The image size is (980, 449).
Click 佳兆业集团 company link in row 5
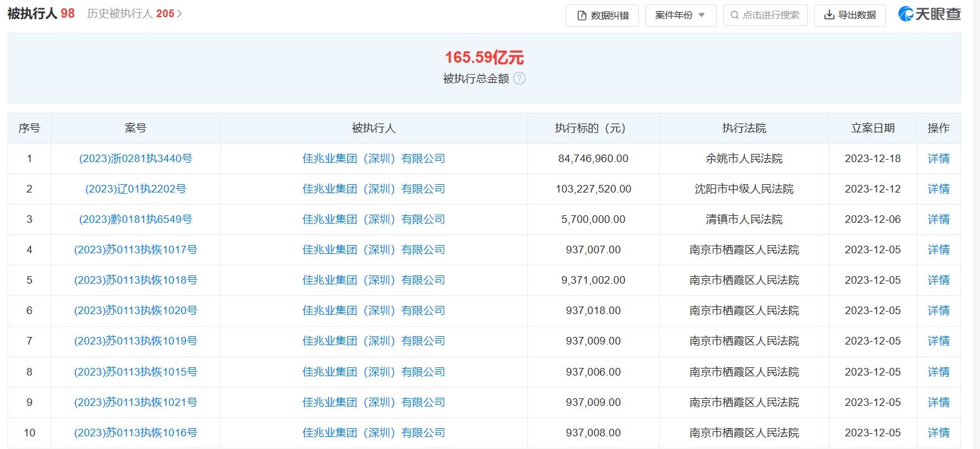pyautogui.click(x=373, y=281)
